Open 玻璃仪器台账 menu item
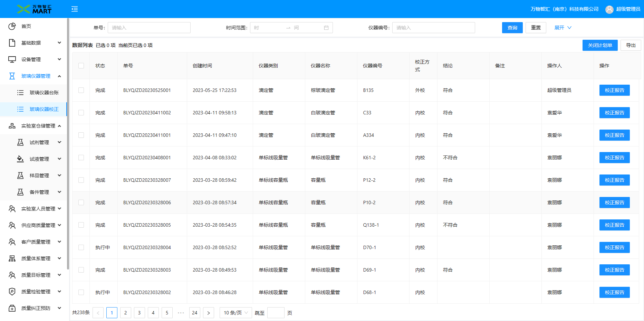Viewport: 644px width, 321px height. tap(44, 93)
